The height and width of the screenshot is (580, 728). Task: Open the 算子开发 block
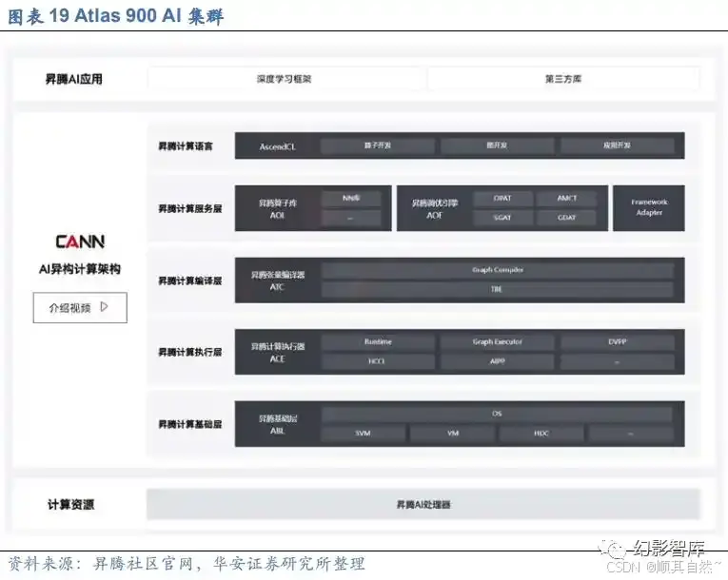378,145
